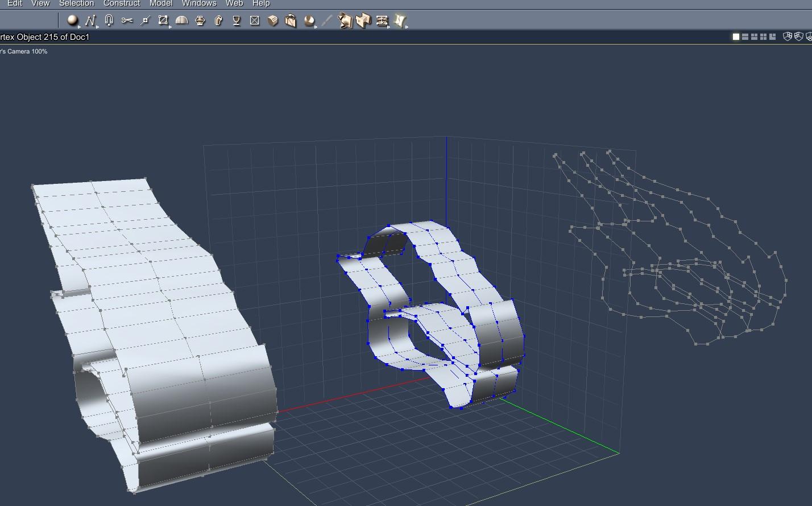Switch to three-pane view layout
This screenshot has width=812, height=506.
coord(754,37)
